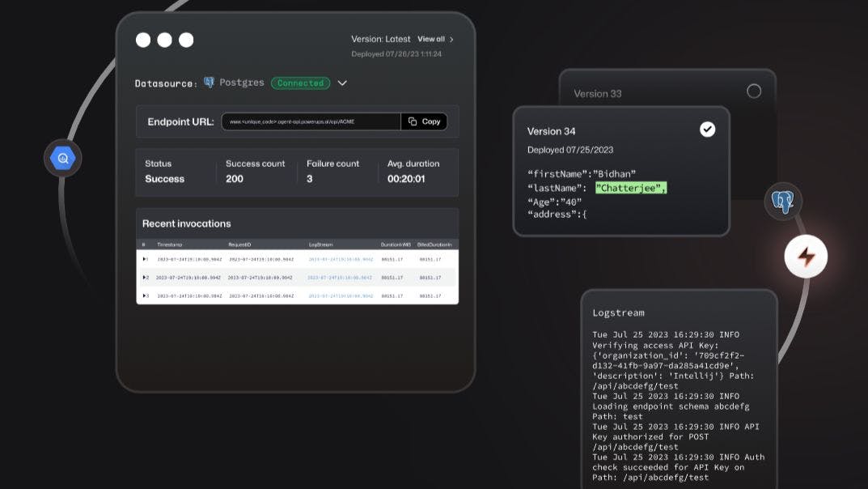Open the View all versions link
Image resolution: width=868 pixels, height=489 pixels.
coord(435,39)
